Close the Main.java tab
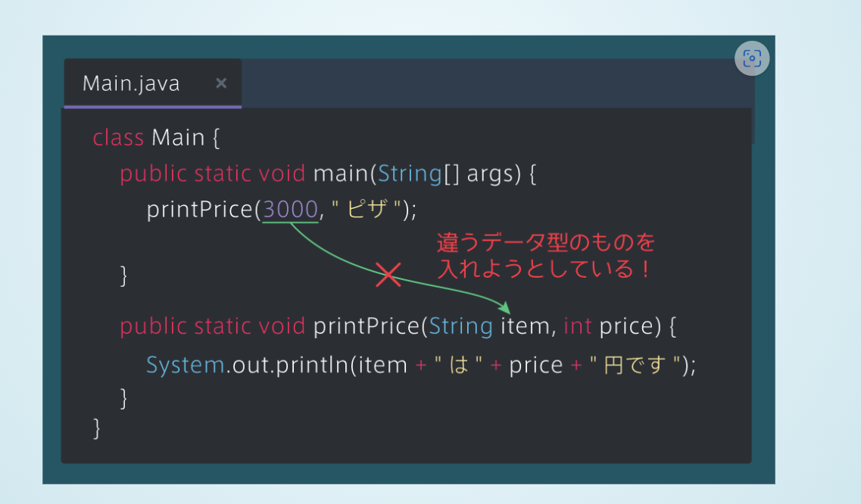 (221, 83)
